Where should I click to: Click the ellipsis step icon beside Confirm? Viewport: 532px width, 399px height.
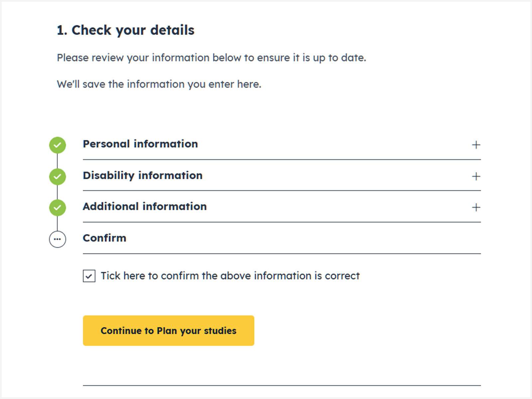tap(58, 239)
